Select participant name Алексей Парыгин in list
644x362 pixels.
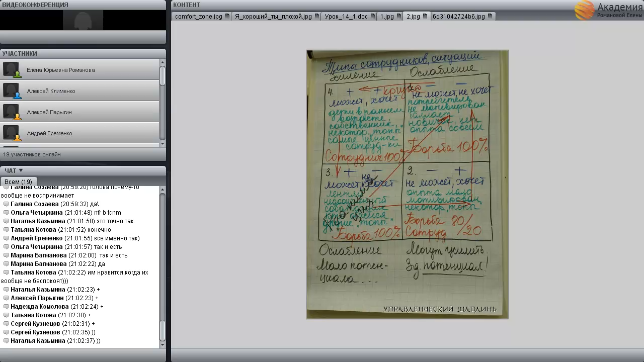pos(49,112)
